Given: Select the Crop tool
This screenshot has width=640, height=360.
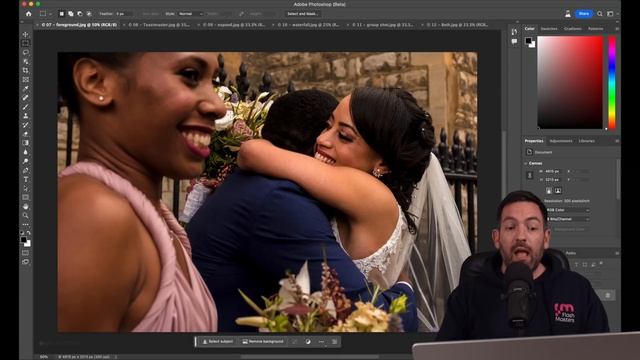Looking at the screenshot, I should point(26,70).
